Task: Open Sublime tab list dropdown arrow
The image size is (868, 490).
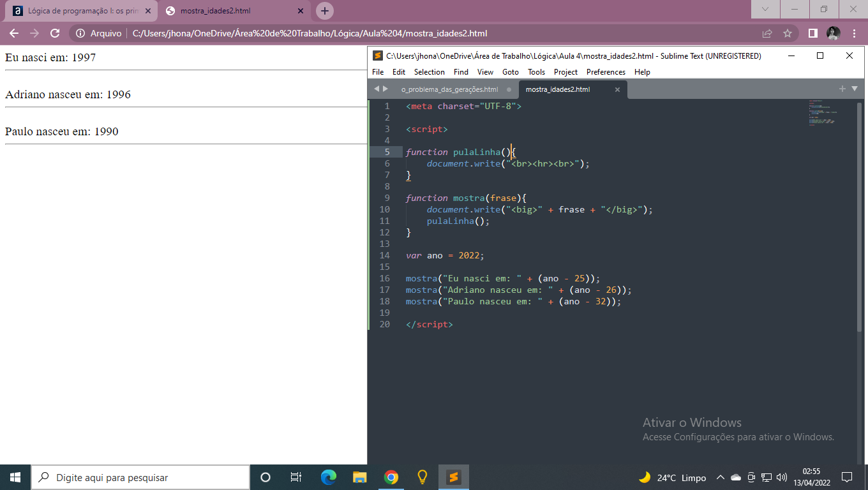Action: pos(855,89)
